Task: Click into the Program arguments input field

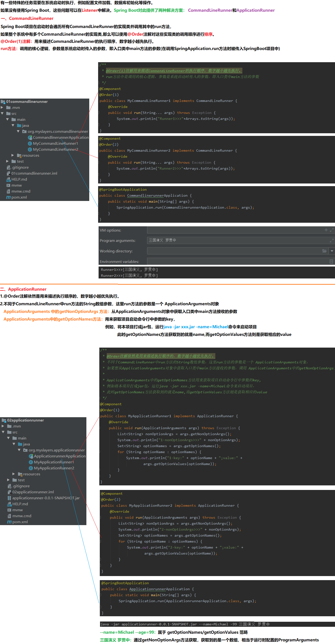Action: (238, 240)
